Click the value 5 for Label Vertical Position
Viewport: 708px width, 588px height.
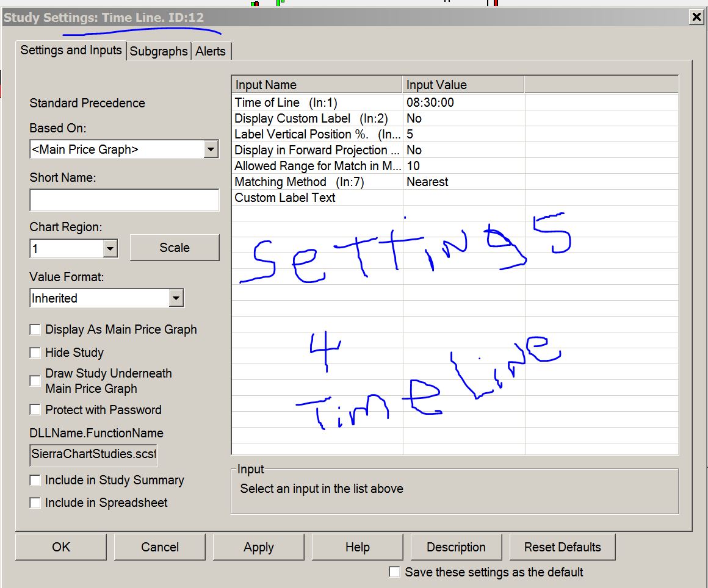410,134
